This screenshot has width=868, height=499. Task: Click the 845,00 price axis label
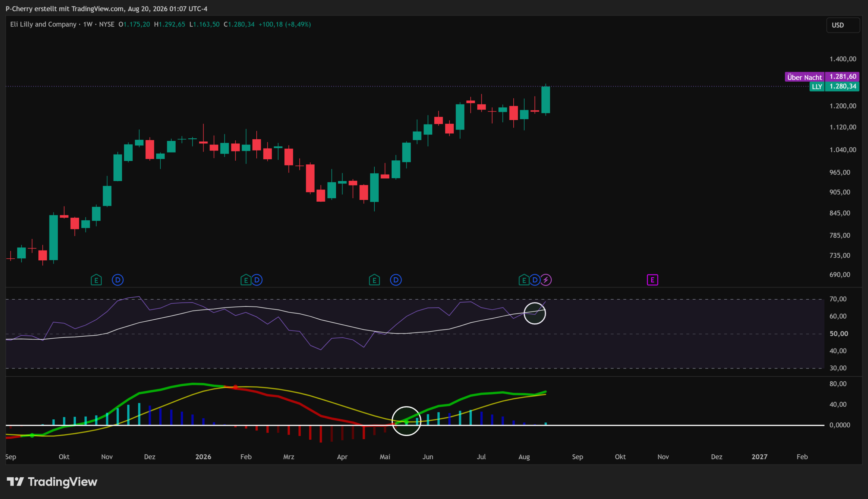coord(840,213)
